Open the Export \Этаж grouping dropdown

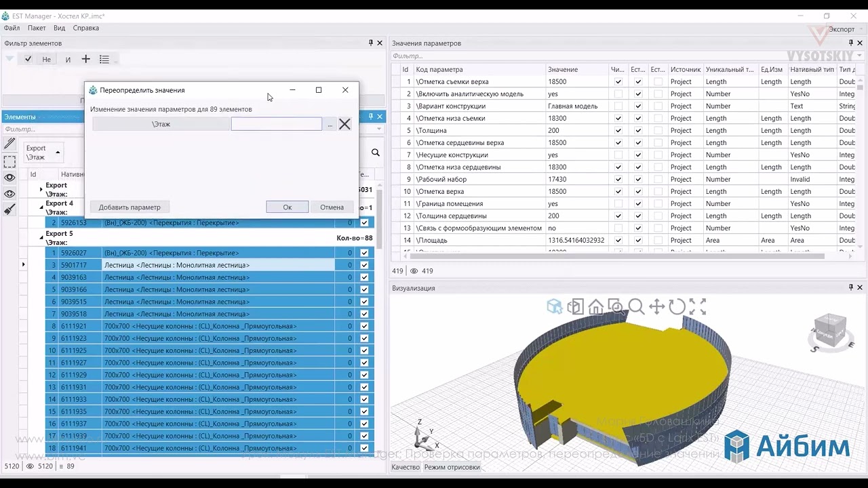coord(58,152)
